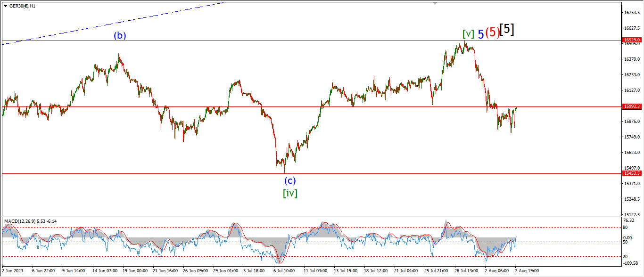Screen dimensions: 644x277
Task: Click the 6 Jun 22:00 time label
Action: 42,271
